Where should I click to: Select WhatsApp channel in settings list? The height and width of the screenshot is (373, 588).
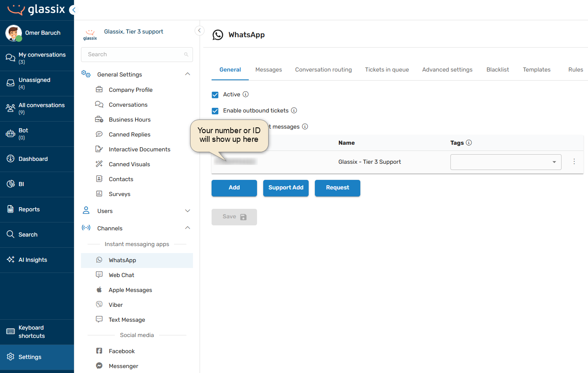point(137,260)
